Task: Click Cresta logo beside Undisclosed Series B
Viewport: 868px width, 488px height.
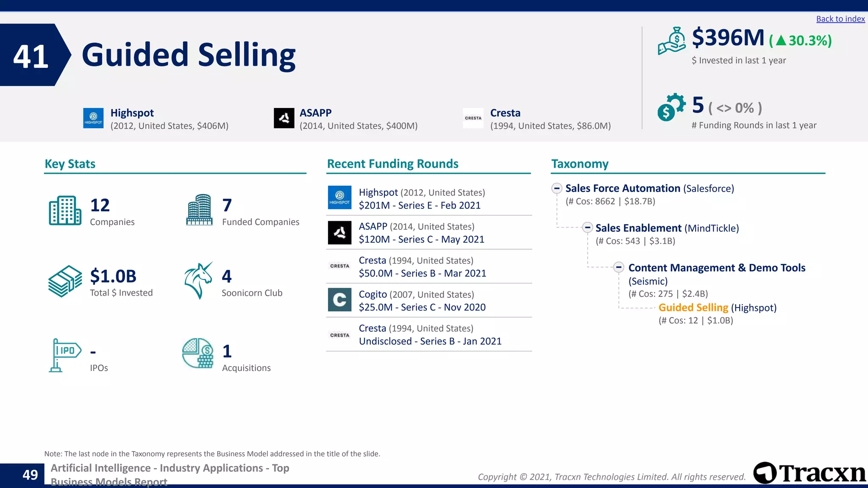Action: (x=339, y=335)
